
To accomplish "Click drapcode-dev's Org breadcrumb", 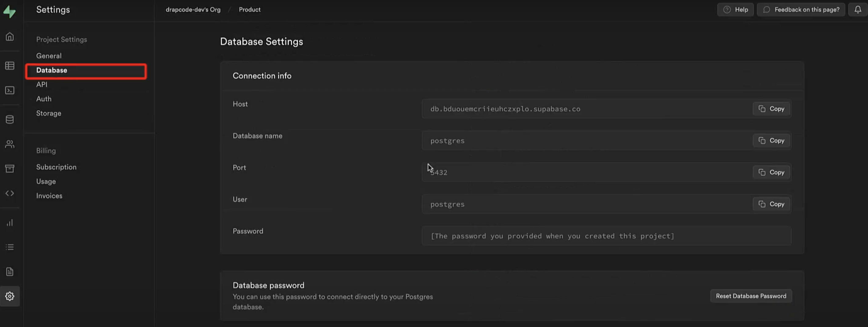I will (193, 9).
